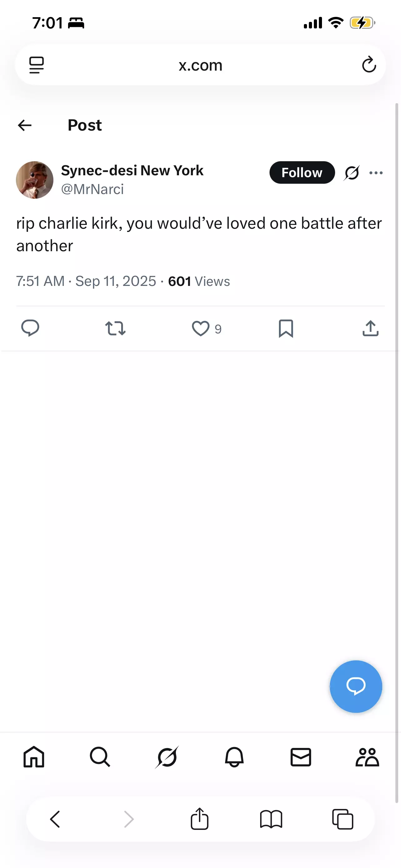The height and width of the screenshot is (868, 401).
Task: Follow Synec-desi New York
Action: [x=302, y=172]
